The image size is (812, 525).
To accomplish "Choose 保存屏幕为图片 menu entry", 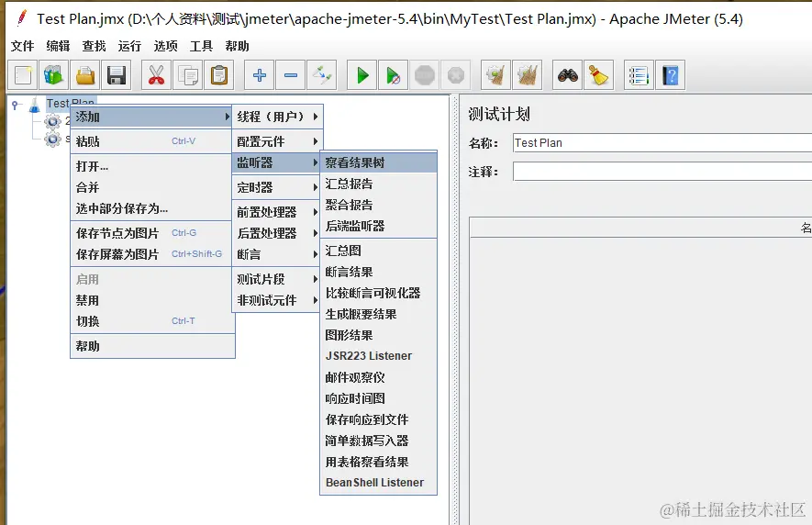I will tap(151, 254).
